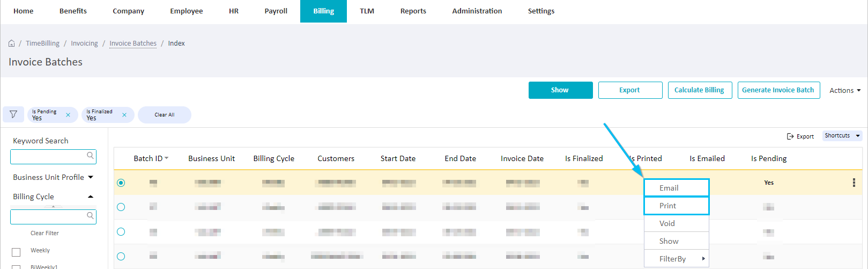Expand the FilterBy submenu
868x269 pixels.
tap(677, 259)
